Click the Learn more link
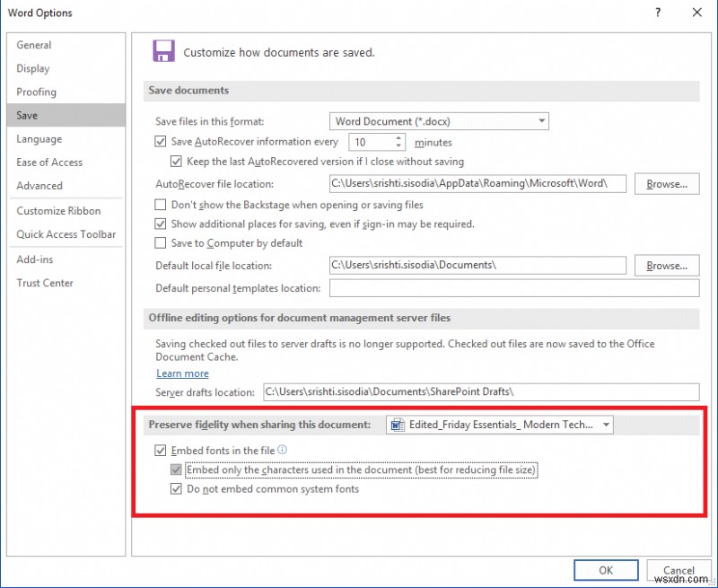 [x=182, y=373]
